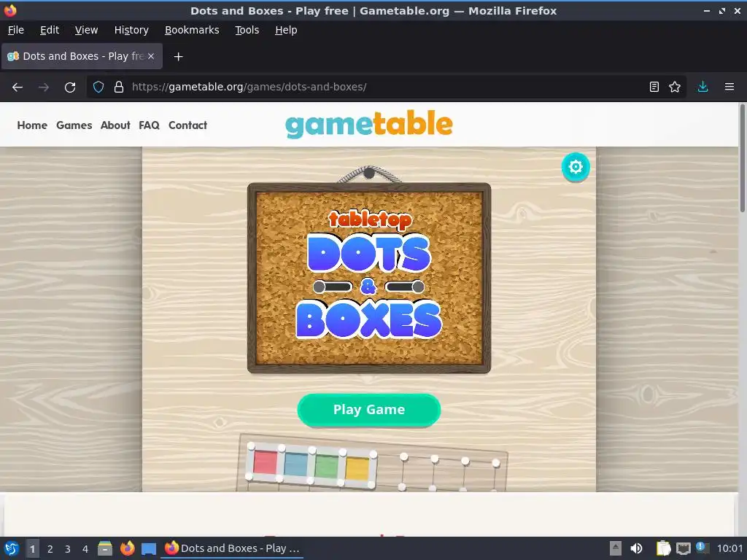This screenshot has width=747, height=560.
Task: Open the FAQ navigation link
Action: (x=149, y=125)
